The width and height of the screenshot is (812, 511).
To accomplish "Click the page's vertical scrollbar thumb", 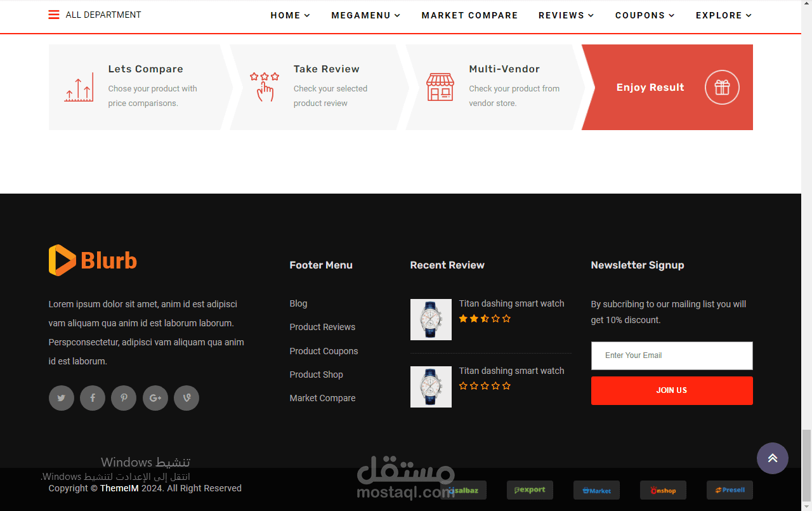I will tap(806, 465).
